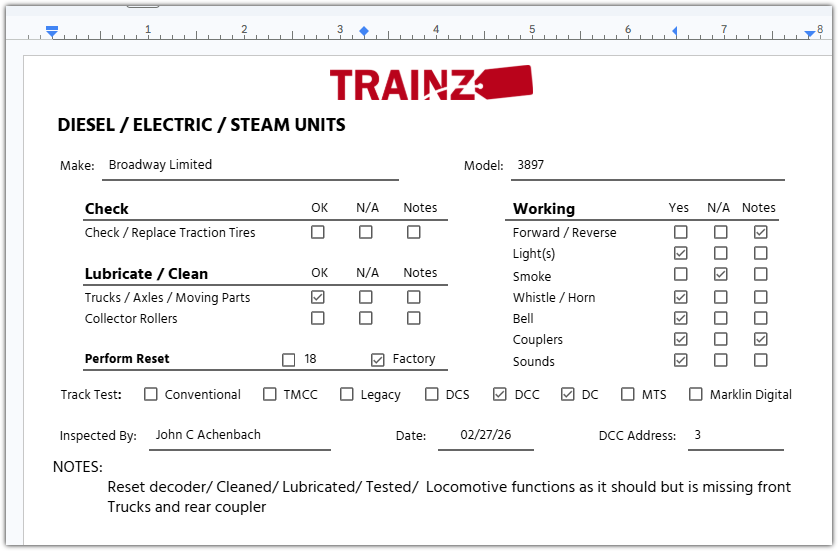Viewport: 838px width, 551px height.
Task: Uncheck the Notes box for Forward / Reverse
Action: 761,232
